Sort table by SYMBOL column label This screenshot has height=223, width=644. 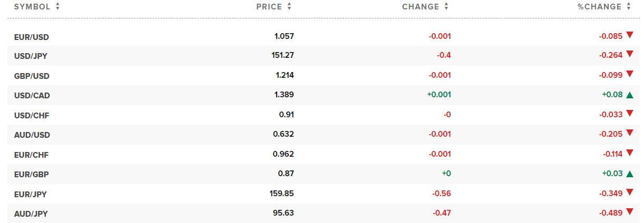tap(32, 7)
